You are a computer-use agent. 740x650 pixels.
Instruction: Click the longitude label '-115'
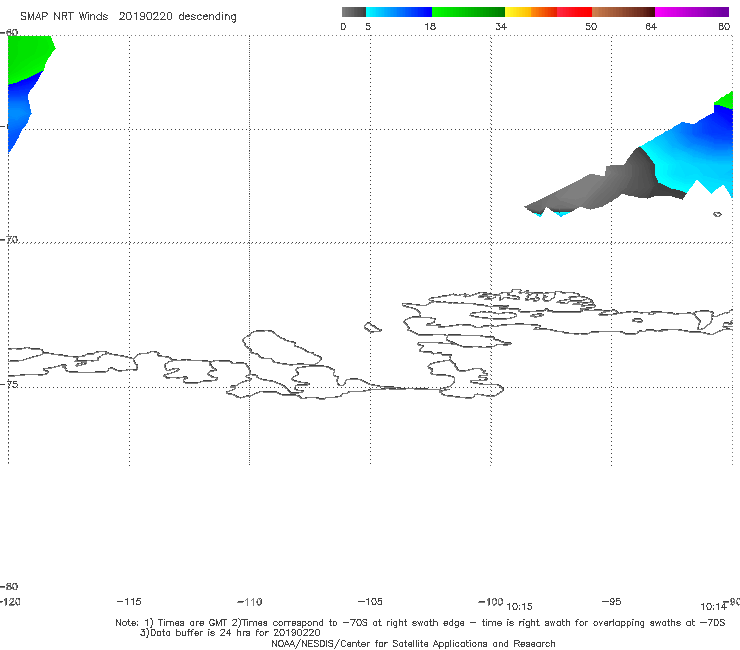click(x=129, y=601)
